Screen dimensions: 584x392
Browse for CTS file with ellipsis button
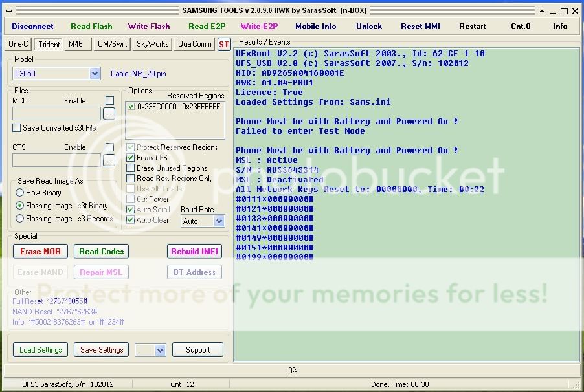tap(109, 160)
